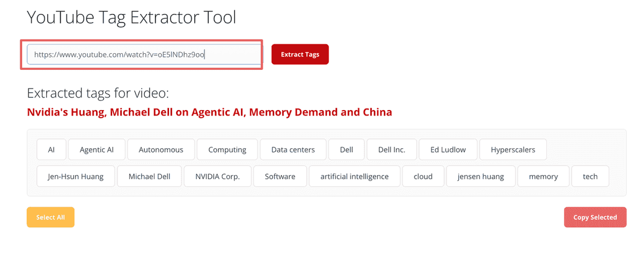Select the memory tag

[543, 176]
